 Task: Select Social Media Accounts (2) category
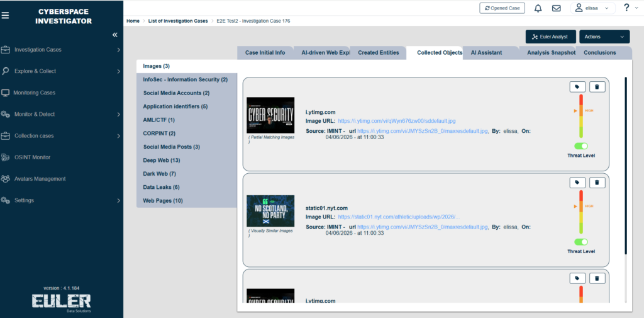[x=187, y=93]
